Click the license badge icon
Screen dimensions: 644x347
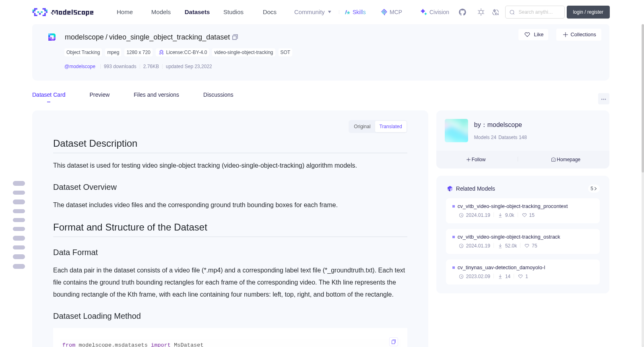point(161,52)
